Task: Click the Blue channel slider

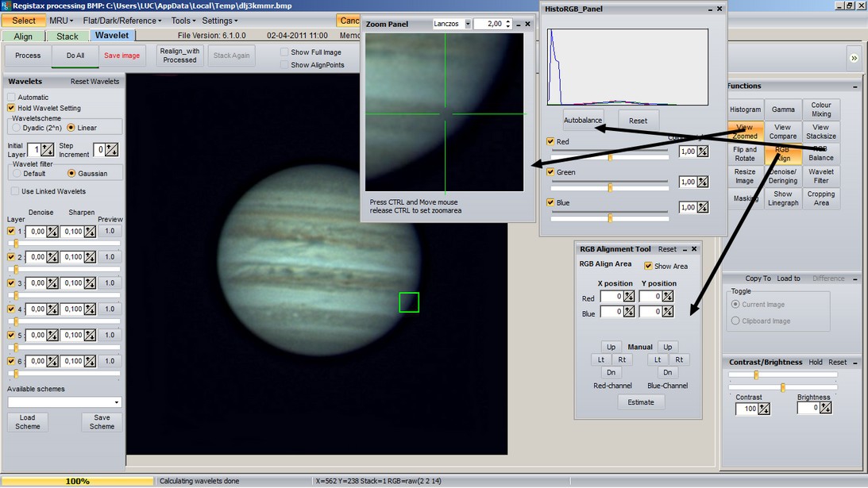Action: 610,218
